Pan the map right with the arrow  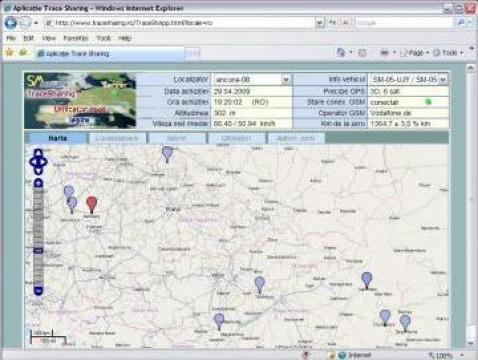[44, 162]
